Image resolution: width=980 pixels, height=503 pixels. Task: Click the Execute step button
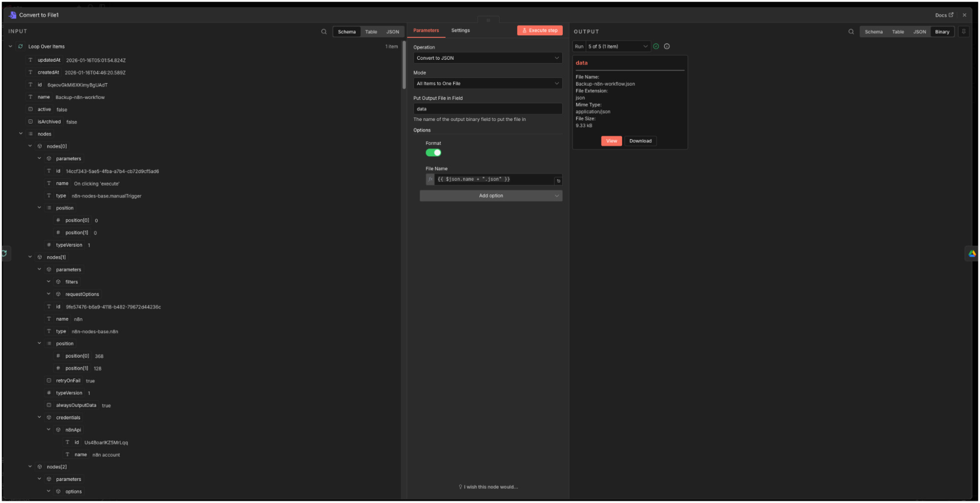pyautogui.click(x=540, y=30)
